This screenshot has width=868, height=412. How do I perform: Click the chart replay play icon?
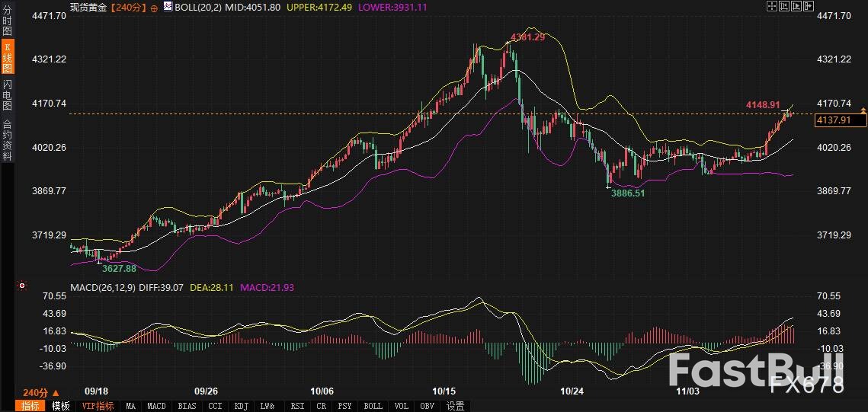point(798,6)
